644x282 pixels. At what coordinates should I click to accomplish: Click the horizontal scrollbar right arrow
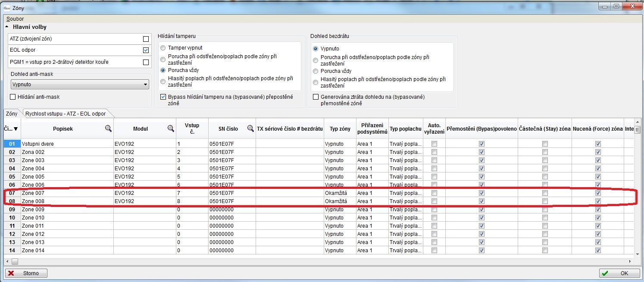(x=631, y=261)
